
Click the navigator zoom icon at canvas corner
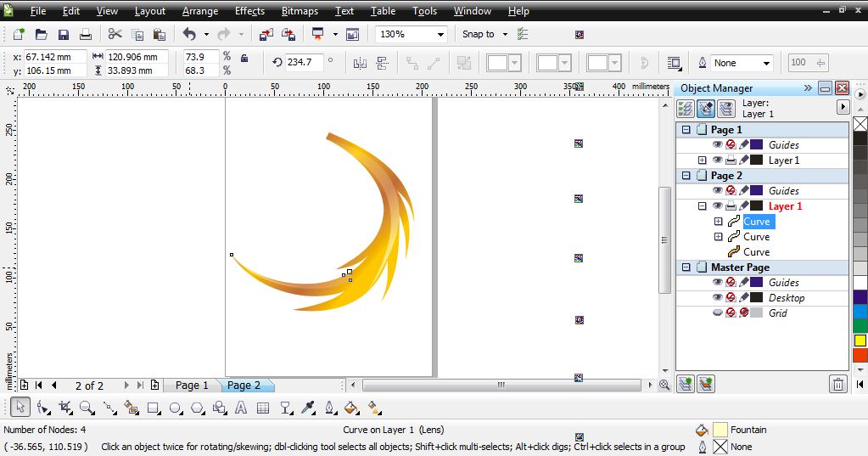664,385
